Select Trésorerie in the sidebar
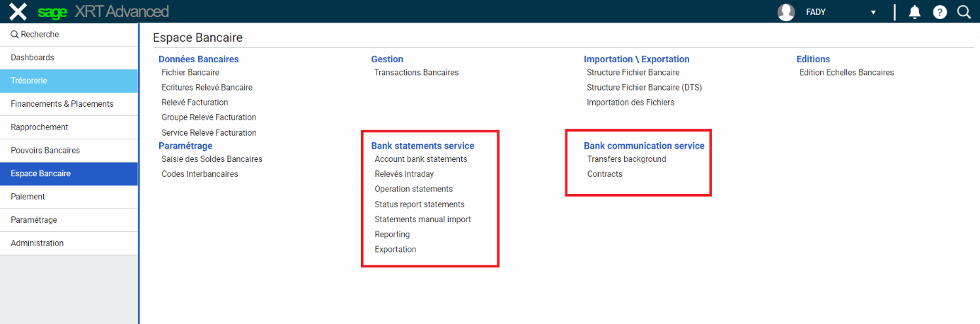980x324 pixels. pyautogui.click(x=29, y=81)
